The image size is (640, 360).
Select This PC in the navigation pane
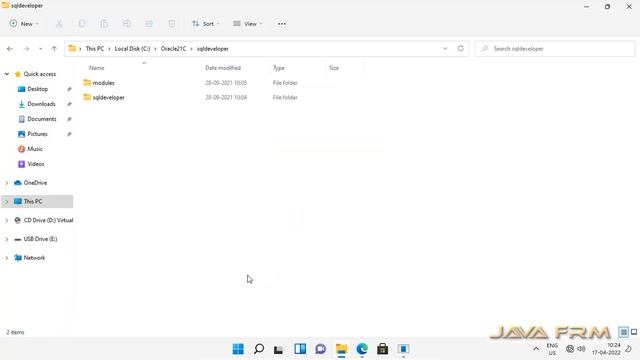pyautogui.click(x=33, y=202)
